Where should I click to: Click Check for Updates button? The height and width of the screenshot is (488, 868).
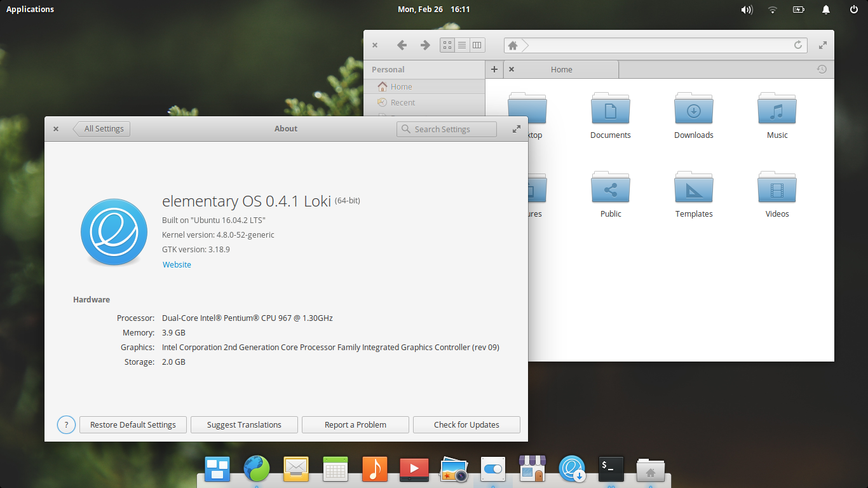point(466,424)
